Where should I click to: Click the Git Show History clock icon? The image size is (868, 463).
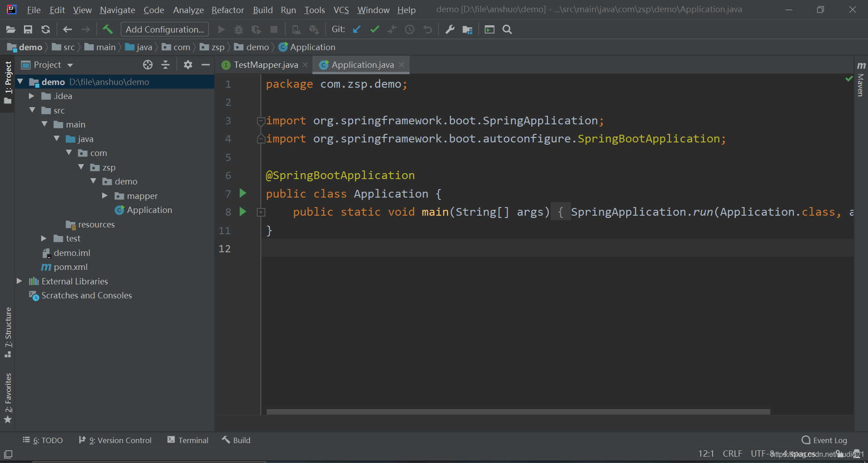[x=410, y=29]
